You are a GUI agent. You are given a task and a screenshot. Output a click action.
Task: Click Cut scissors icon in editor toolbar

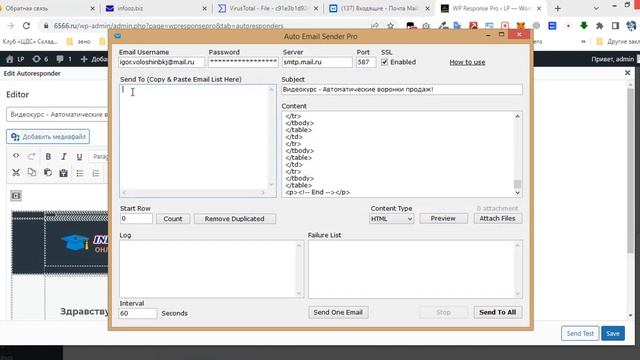click(x=16, y=173)
